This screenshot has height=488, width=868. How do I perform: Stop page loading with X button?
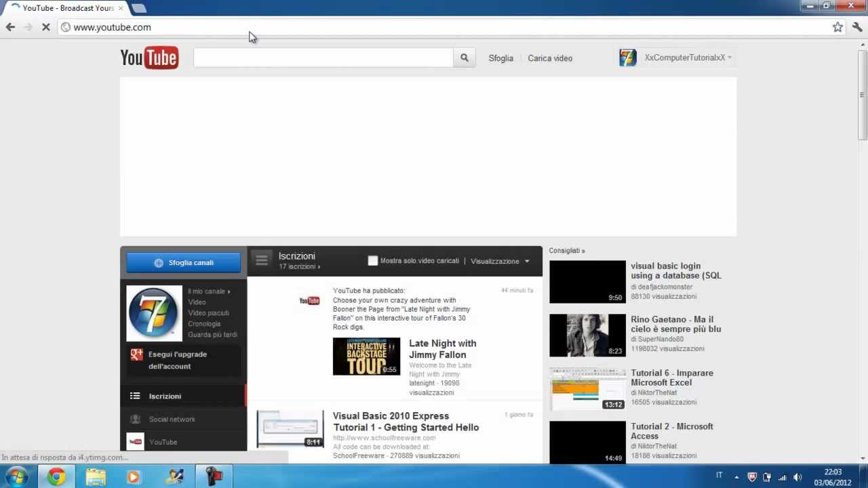(45, 27)
